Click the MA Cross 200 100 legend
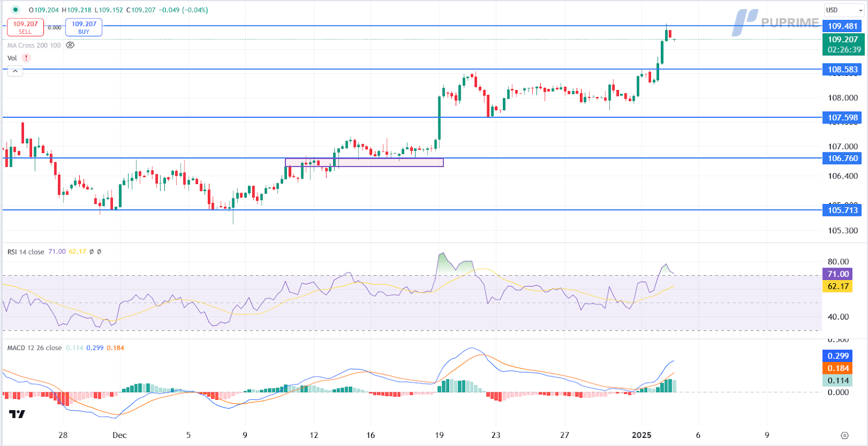The width and height of the screenshot is (868, 446). click(34, 46)
